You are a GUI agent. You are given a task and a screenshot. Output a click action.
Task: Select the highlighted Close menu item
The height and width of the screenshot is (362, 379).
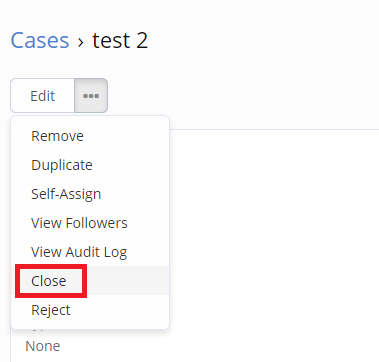(90, 281)
